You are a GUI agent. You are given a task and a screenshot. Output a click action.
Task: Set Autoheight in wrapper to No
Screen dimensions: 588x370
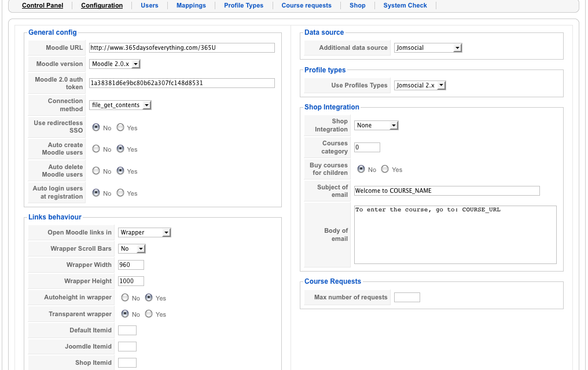(125, 298)
